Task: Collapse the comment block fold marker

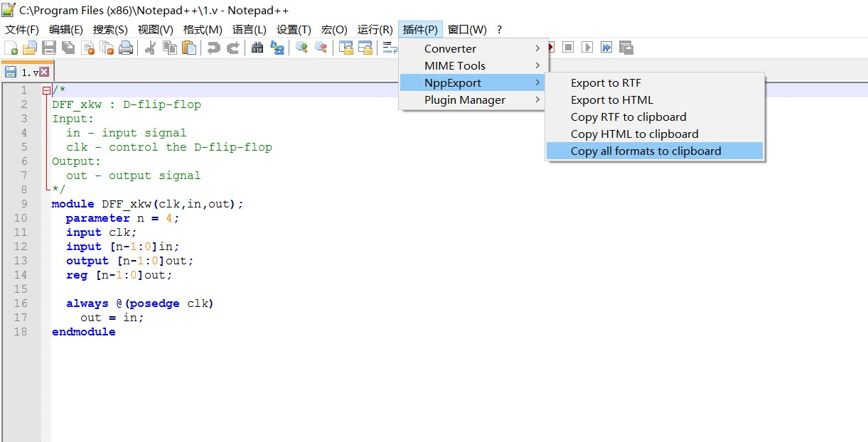Action: [x=46, y=90]
